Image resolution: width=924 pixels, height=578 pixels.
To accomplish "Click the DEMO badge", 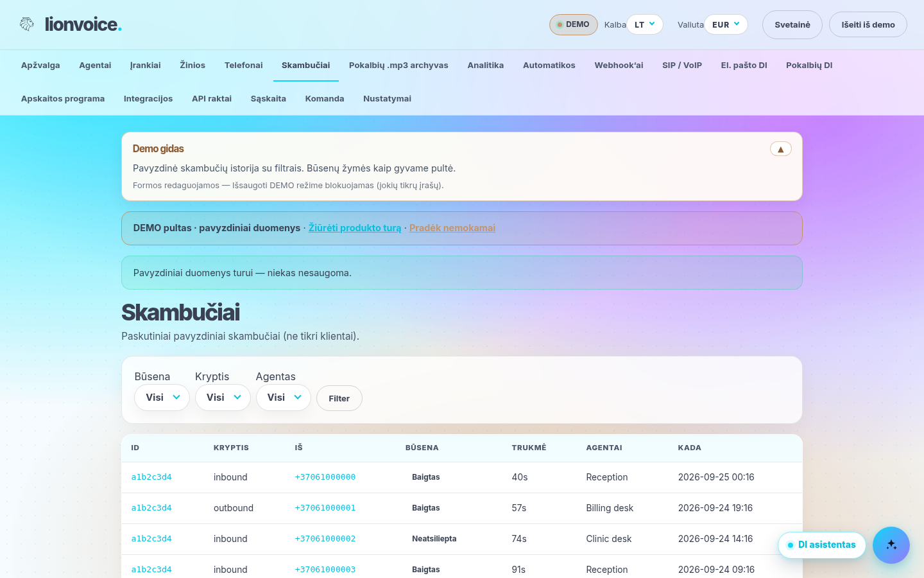I will click(574, 24).
